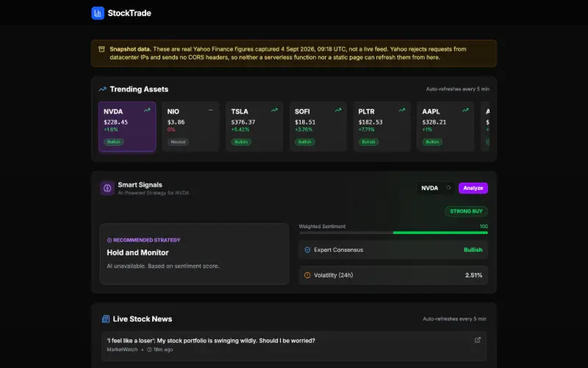Click the purple Analyze button
The width and height of the screenshot is (588, 368).
pyautogui.click(x=473, y=188)
